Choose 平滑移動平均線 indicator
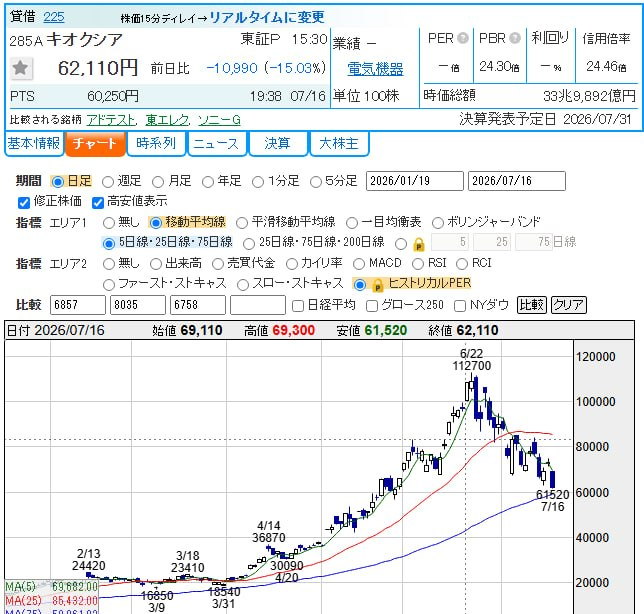Screen dimensions: 644x614 242,223
